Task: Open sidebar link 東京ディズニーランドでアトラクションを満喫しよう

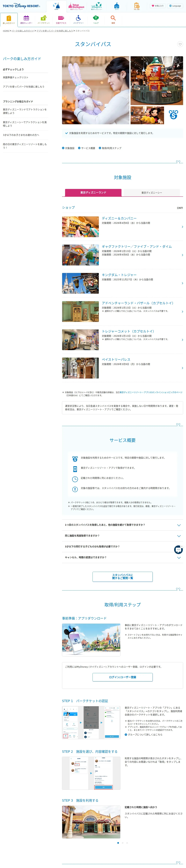Action: coord(25,111)
